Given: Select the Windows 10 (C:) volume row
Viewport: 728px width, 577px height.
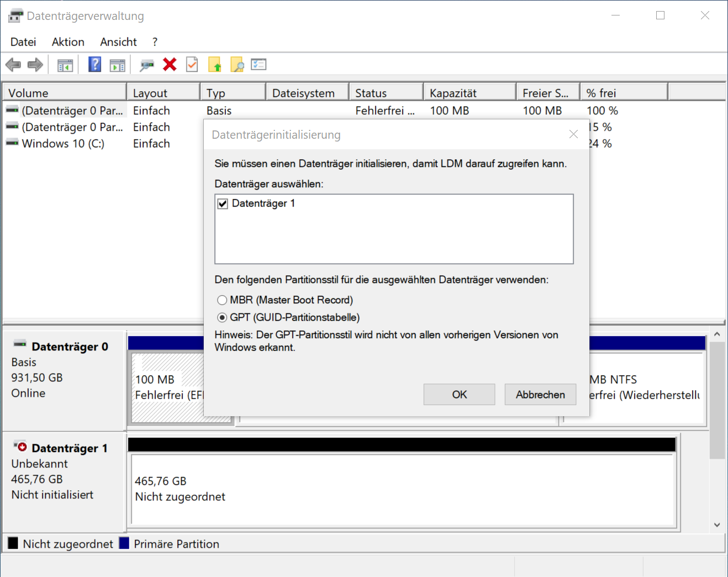Looking at the screenshot, I should (x=64, y=144).
